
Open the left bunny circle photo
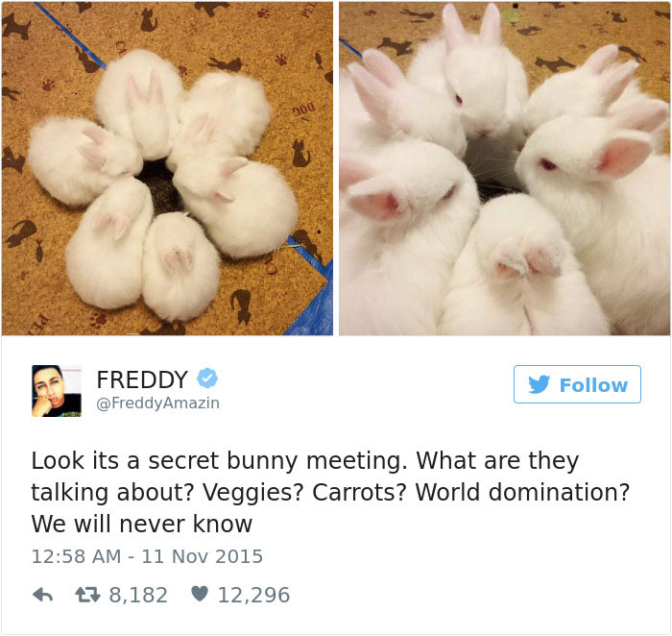(167, 168)
